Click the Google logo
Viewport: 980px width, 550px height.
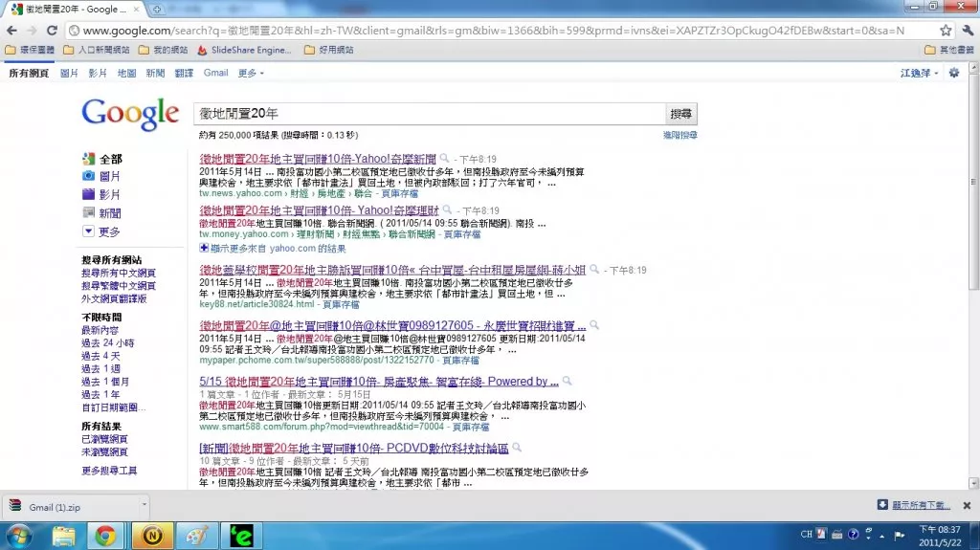point(130,115)
